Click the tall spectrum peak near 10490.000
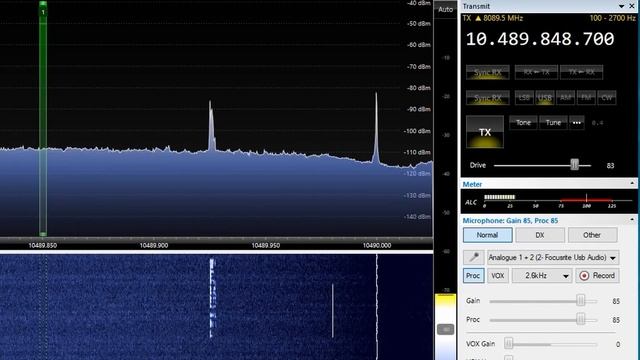Image resolution: width=640 pixels, height=360 pixels. pyautogui.click(x=376, y=127)
